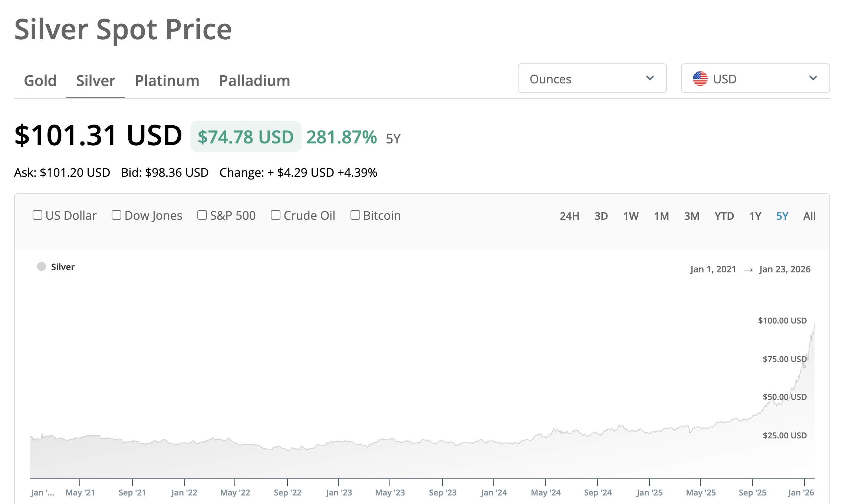Enable the US Dollar comparison checkbox
This screenshot has width=842, height=504.
(37, 215)
